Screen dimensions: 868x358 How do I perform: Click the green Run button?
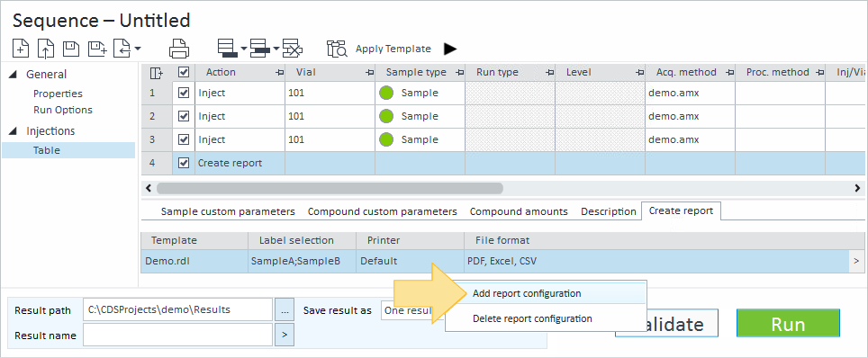(x=788, y=324)
